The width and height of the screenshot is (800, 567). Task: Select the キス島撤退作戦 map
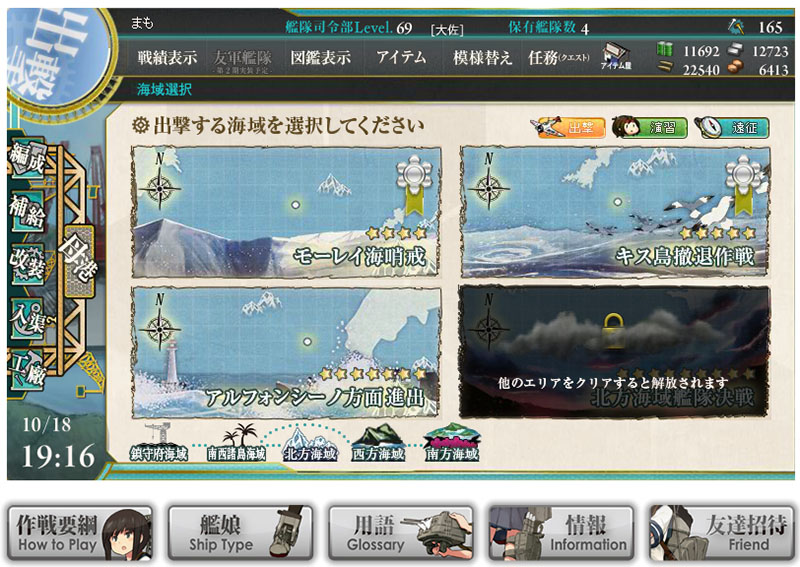615,211
